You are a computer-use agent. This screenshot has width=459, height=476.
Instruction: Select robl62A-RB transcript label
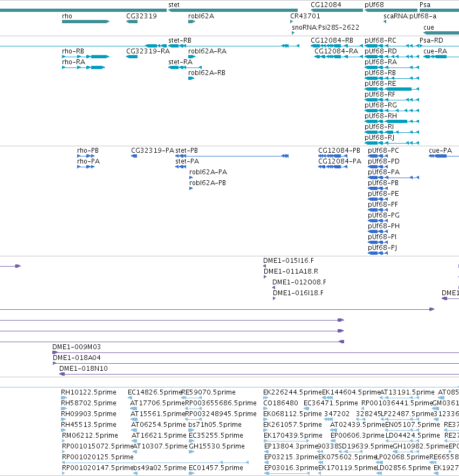tap(207, 73)
